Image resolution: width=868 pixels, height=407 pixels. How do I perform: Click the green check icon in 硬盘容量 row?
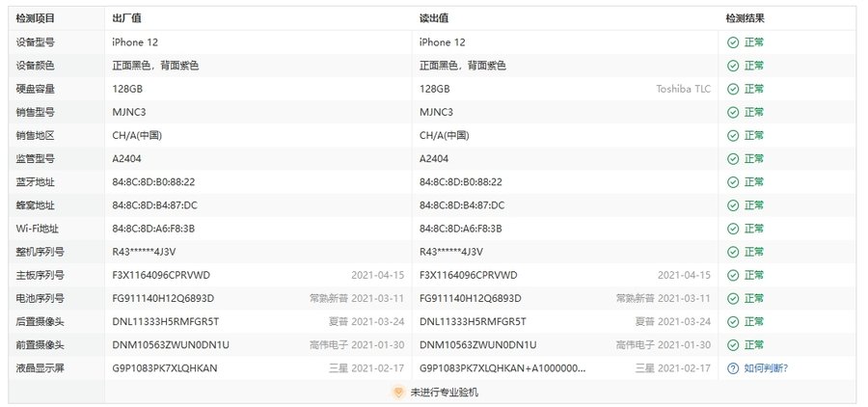click(733, 89)
